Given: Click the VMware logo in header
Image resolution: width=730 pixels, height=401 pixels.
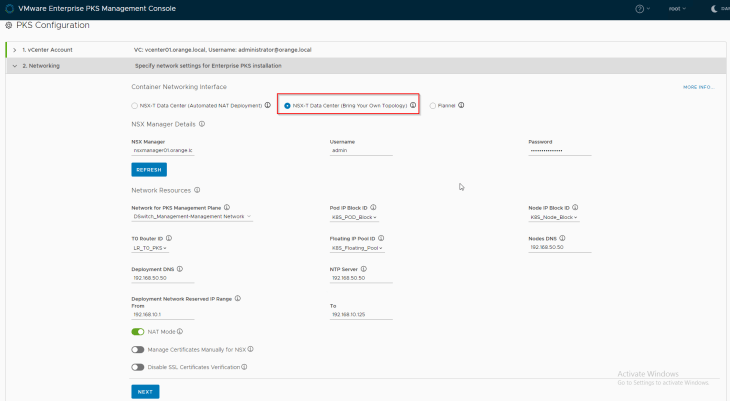Looking at the screenshot, I should (x=9, y=8).
